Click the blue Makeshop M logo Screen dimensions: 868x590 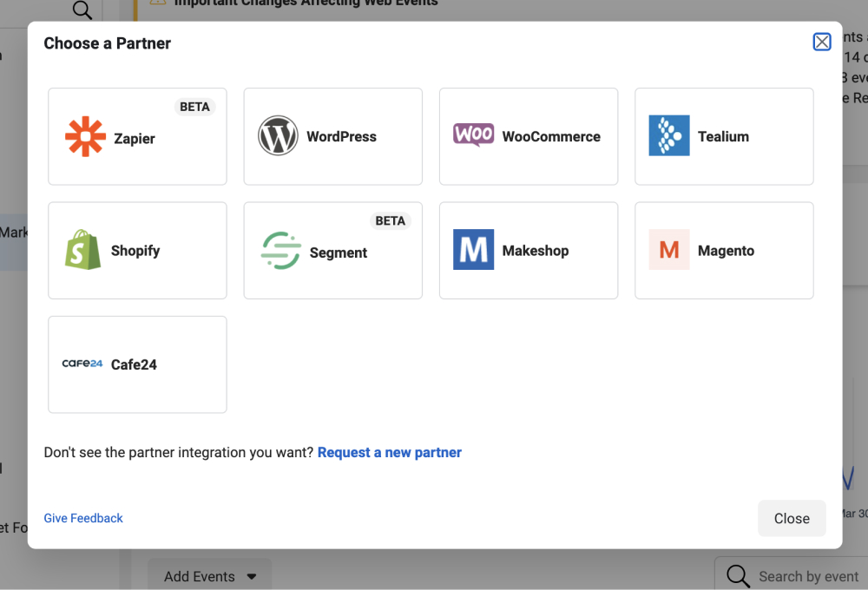473,250
